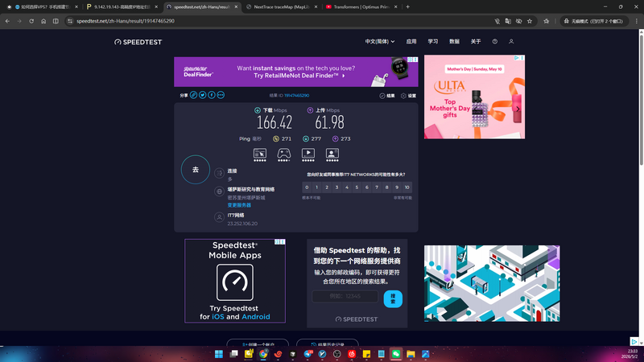The height and width of the screenshot is (362, 644).
Task: Rate recommendation score 7
Action: click(x=377, y=187)
